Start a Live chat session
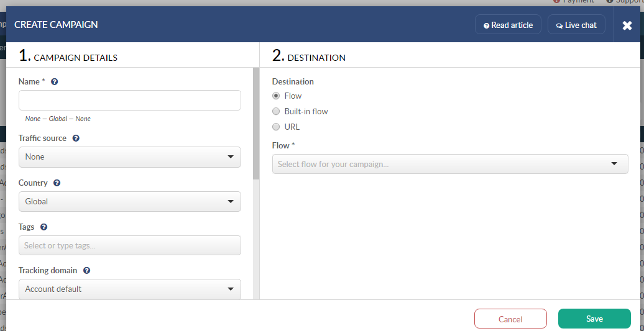This screenshot has height=331, width=644. point(576,25)
